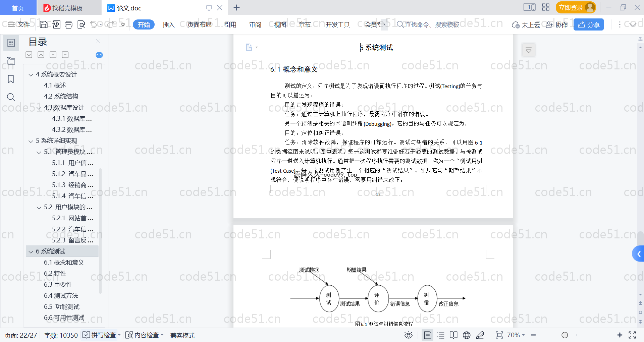Viewport: 644px width, 342px height.
Task: Switch to page layout view
Action: (x=428, y=335)
